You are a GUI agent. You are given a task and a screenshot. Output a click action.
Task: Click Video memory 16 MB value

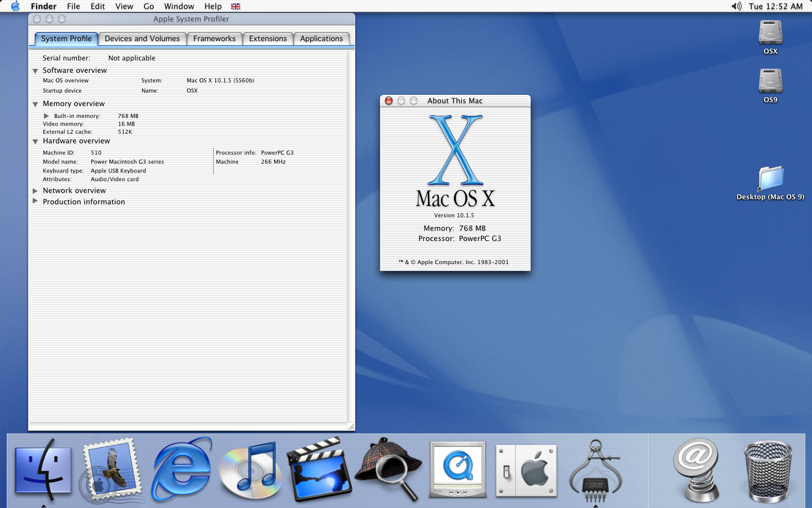pyautogui.click(x=126, y=124)
